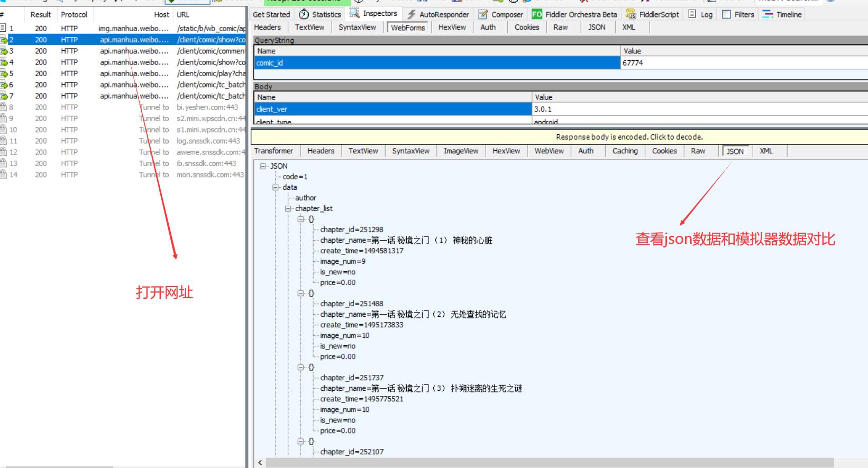The height and width of the screenshot is (468, 868).
Task: Open the Timeline tab
Action: click(782, 14)
